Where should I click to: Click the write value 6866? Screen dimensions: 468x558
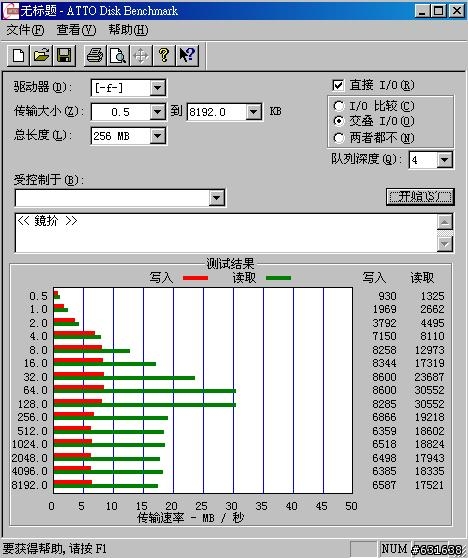tap(384, 417)
